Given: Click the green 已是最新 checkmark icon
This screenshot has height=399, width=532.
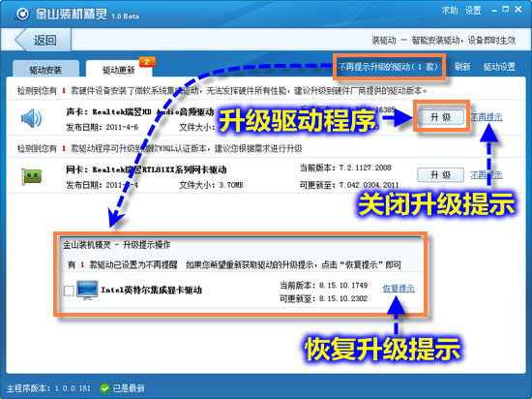Looking at the screenshot, I should pyautogui.click(x=104, y=388).
